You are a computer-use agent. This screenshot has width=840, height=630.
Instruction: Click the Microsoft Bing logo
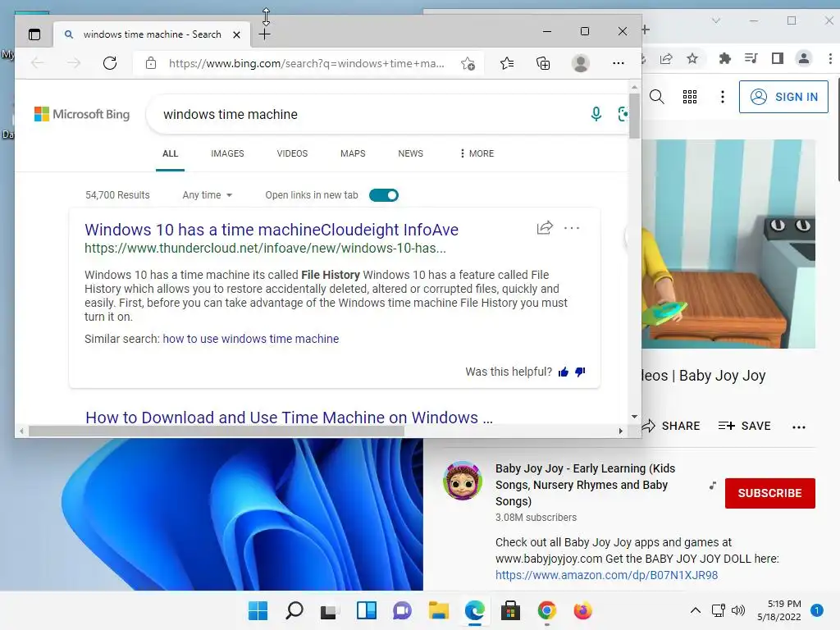click(x=82, y=114)
